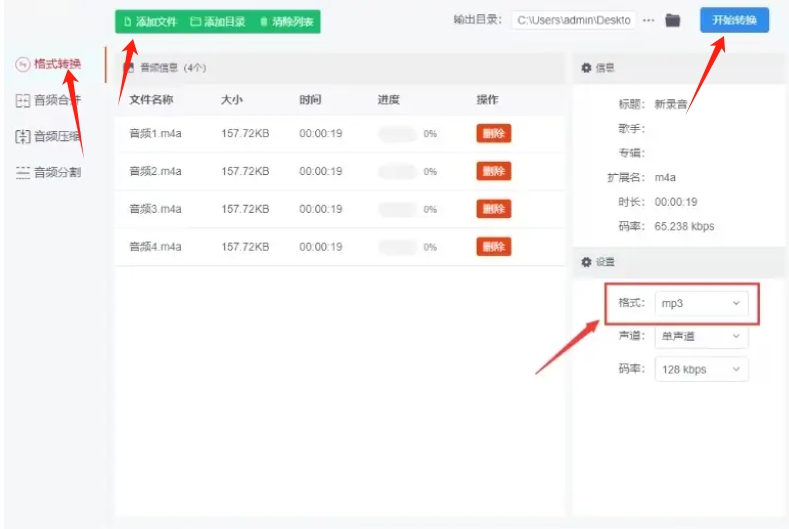Click the 音频分割 split icon
The width and height of the screenshot is (789, 529).
click(x=23, y=173)
